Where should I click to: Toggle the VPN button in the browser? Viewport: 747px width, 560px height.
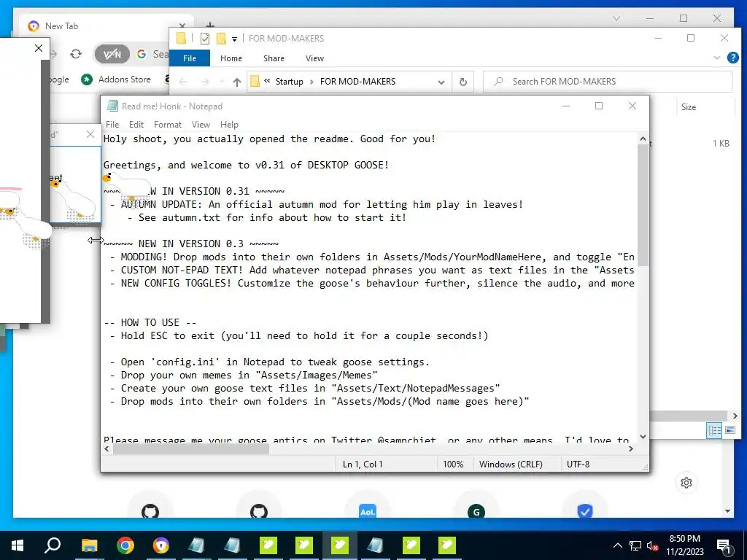[112, 54]
